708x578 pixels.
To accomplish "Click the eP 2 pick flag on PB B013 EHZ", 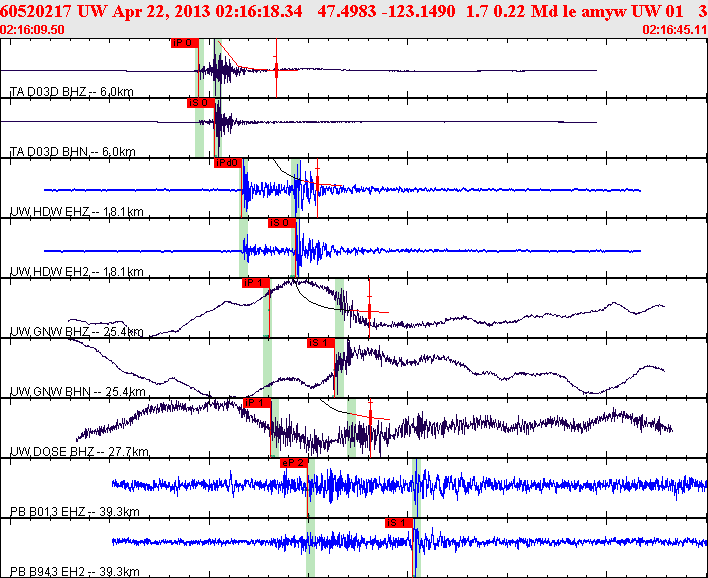I will 293,463.
